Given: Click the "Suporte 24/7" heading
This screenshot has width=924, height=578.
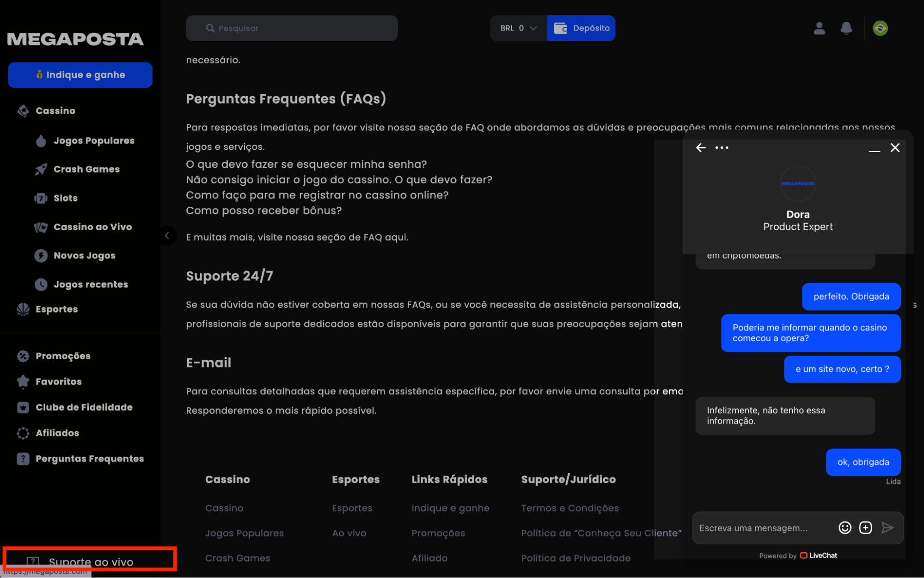Looking at the screenshot, I should [229, 276].
